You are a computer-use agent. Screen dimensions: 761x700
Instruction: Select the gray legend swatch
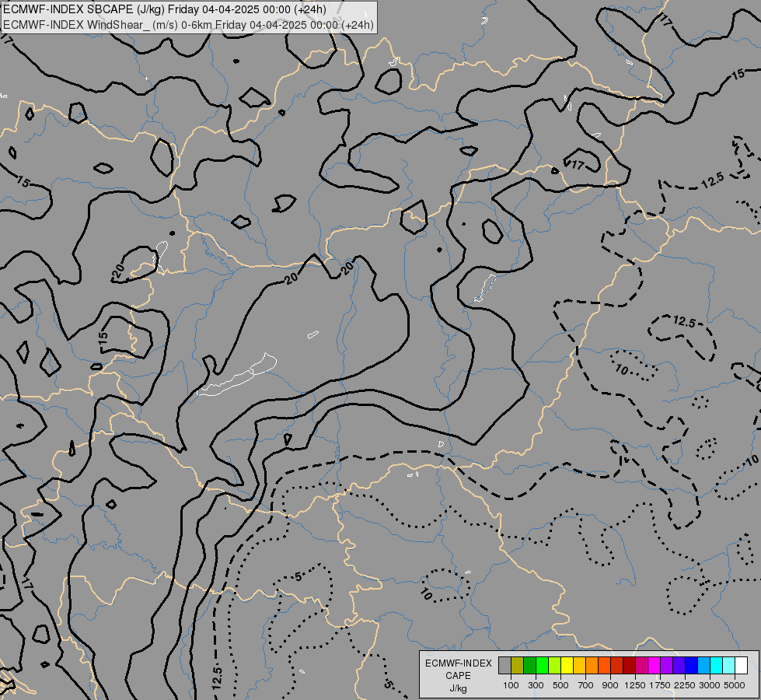[504, 665]
